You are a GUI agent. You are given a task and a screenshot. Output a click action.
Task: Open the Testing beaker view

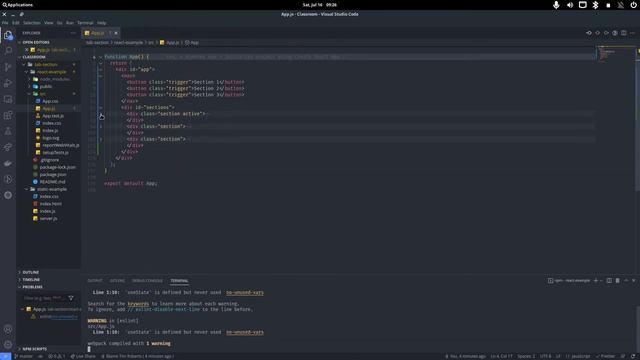click(8, 131)
